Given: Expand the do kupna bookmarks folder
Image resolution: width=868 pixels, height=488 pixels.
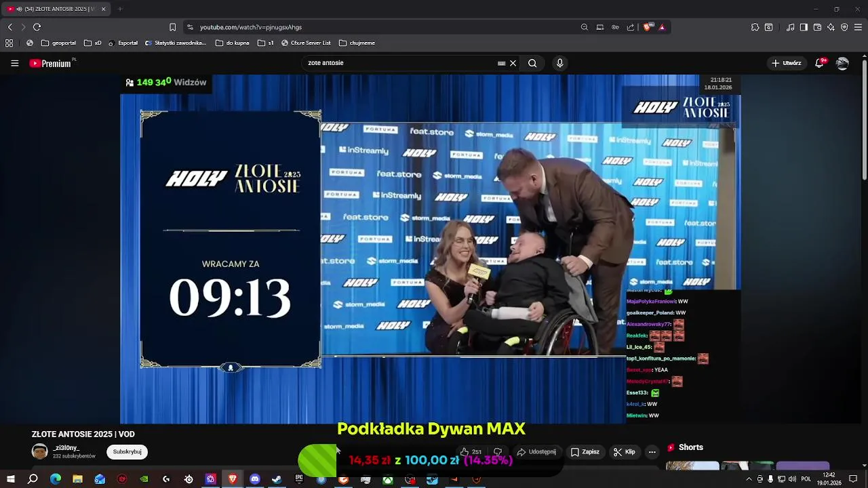Looking at the screenshot, I should pos(233,43).
